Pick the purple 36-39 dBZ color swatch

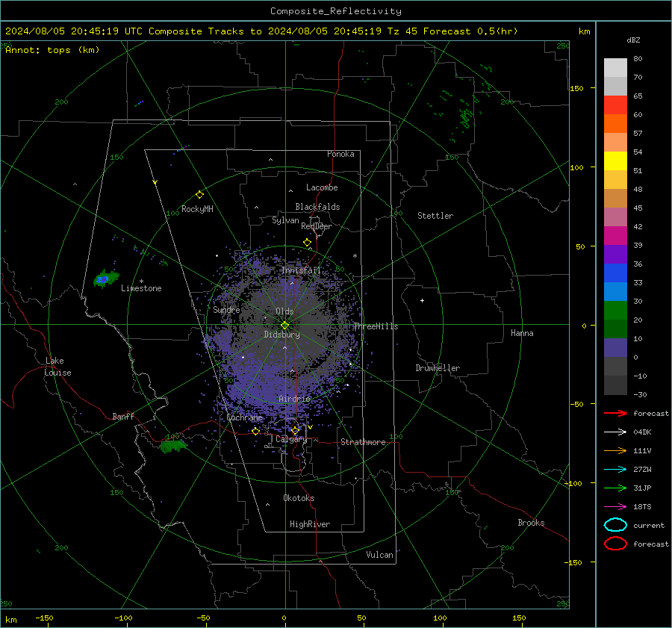pos(615,254)
